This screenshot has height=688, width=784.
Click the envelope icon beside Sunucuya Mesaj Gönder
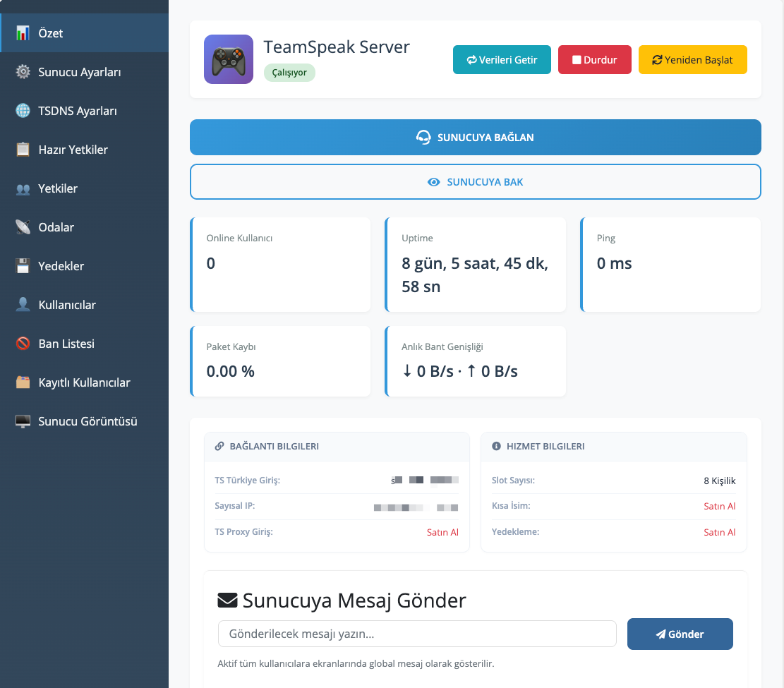coord(227,600)
